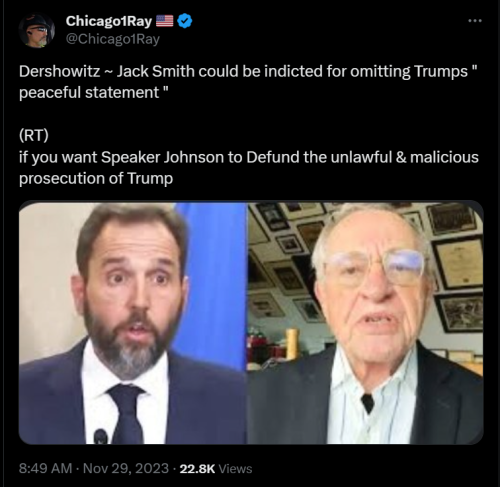Open the @Chicago1Ray handle link
Image resolution: width=500 pixels, height=487 pixels.
pyautogui.click(x=113, y=39)
